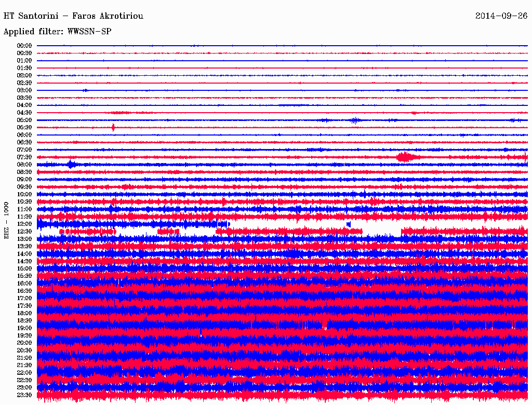532x405 pixels.
Task: Click the 17:30 time label
Action: tap(24, 306)
